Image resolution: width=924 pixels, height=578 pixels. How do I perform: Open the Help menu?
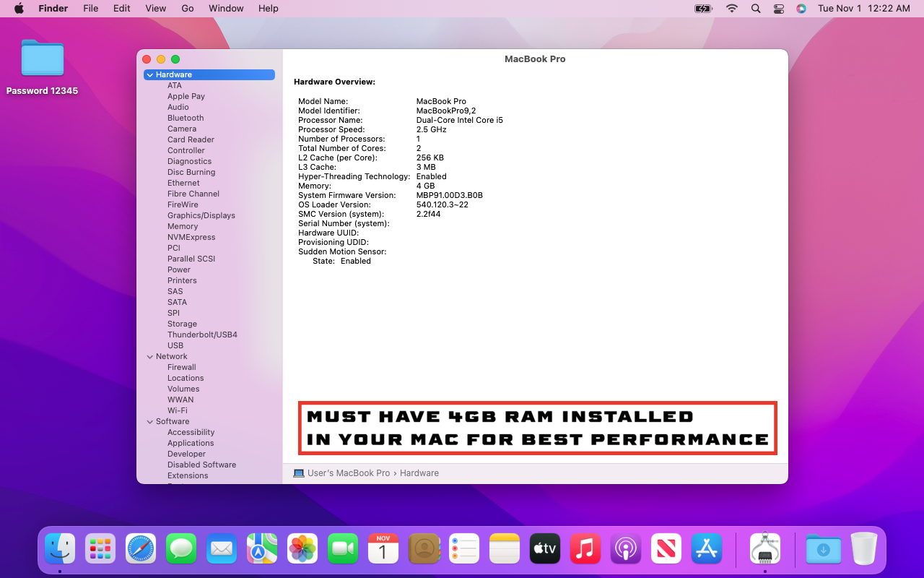coord(269,9)
